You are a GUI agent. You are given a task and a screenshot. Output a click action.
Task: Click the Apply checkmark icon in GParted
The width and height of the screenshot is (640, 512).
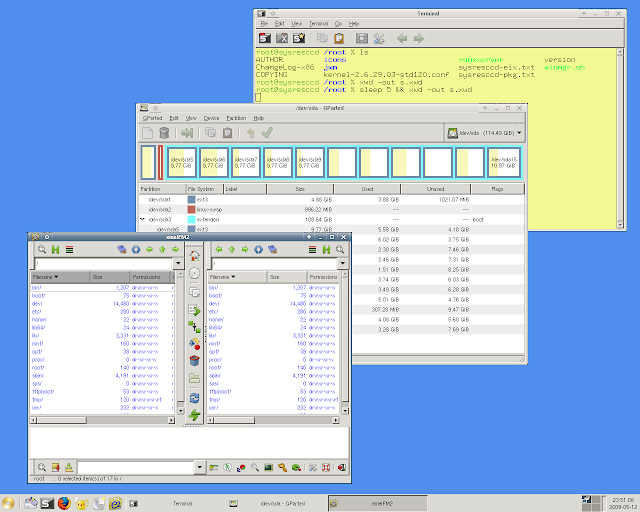tap(267, 133)
